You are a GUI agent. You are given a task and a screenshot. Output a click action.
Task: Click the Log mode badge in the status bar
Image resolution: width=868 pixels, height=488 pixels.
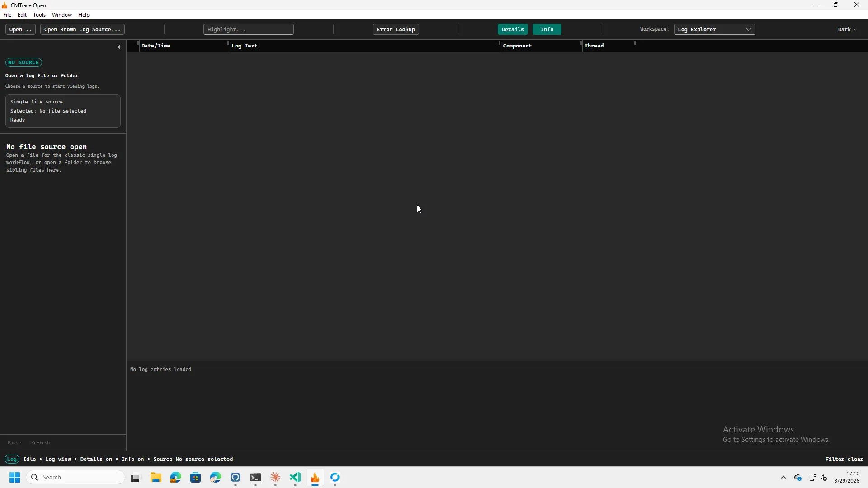(11, 459)
